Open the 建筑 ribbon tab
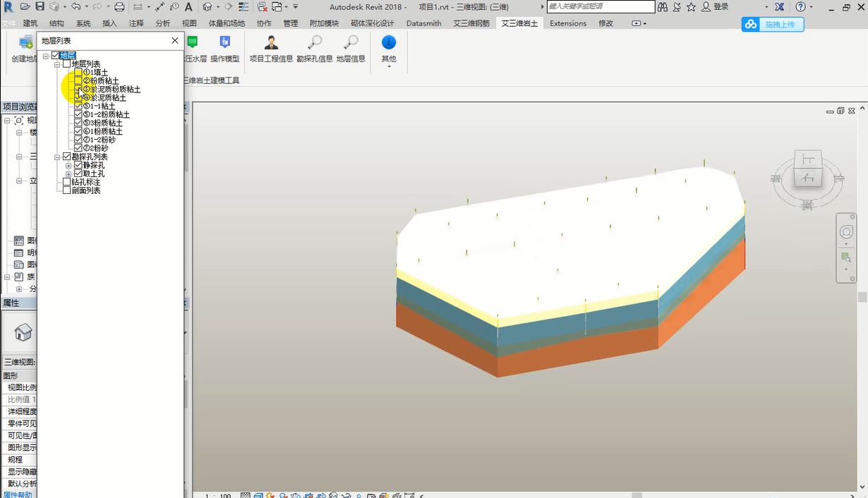Screen dimensions: 868x498 (x=30, y=23)
